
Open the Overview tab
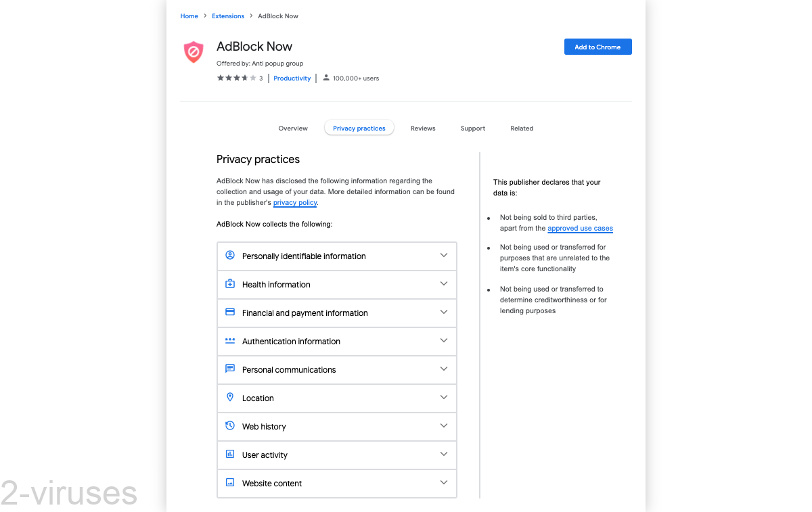[293, 128]
